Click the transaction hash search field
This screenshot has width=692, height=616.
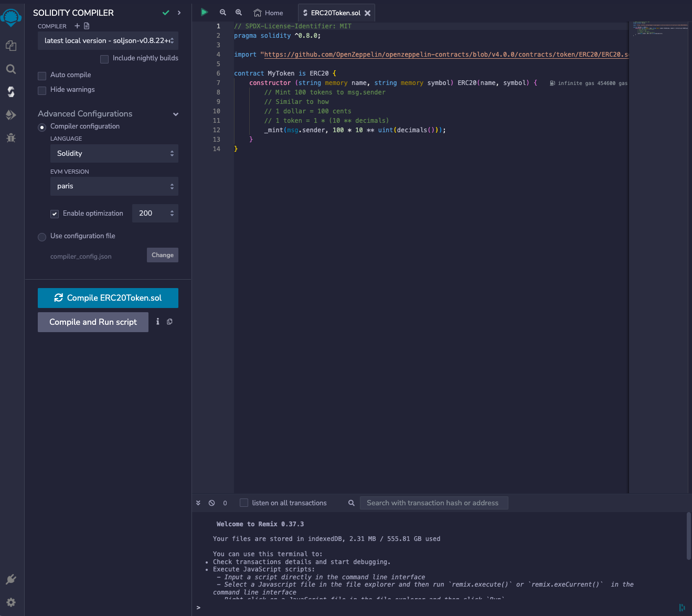[x=434, y=503]
